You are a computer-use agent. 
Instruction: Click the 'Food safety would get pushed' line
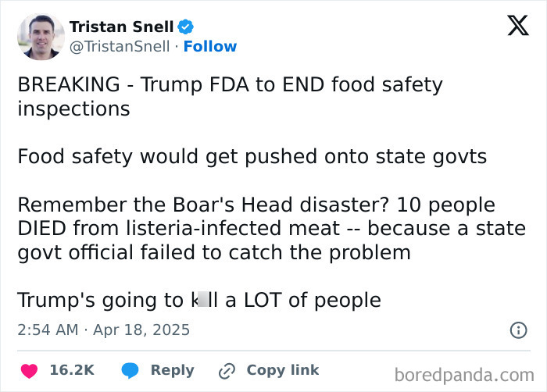252,157
